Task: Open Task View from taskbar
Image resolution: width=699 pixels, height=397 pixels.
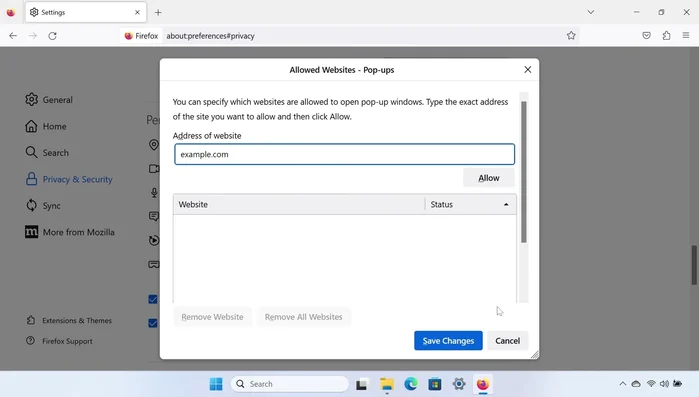Action: (x=362, y=384)
